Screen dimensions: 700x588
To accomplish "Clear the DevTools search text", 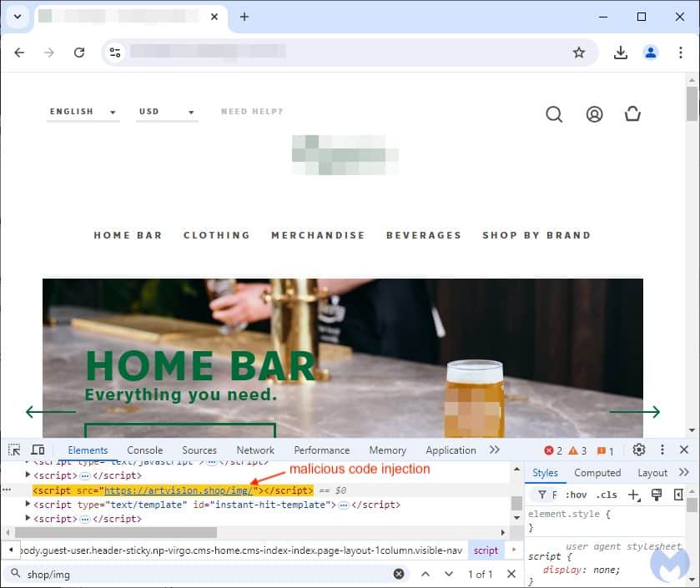I will tap(399, 574).
